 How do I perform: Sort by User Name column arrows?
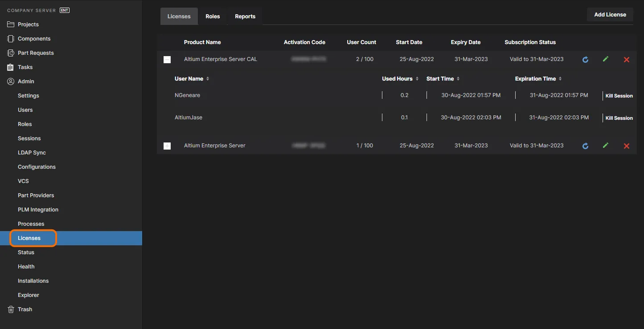[208, 79]
